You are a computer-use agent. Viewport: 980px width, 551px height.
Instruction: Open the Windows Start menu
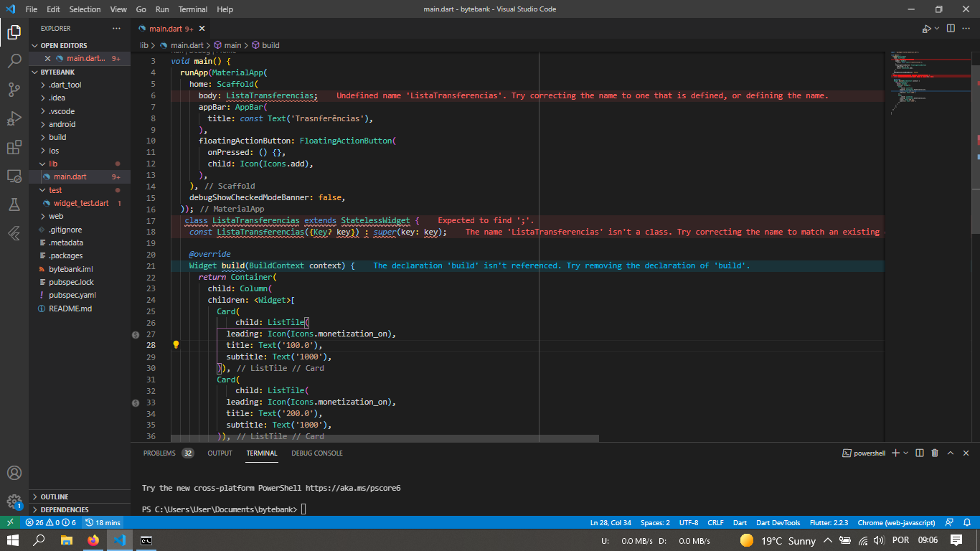[13, 540]
